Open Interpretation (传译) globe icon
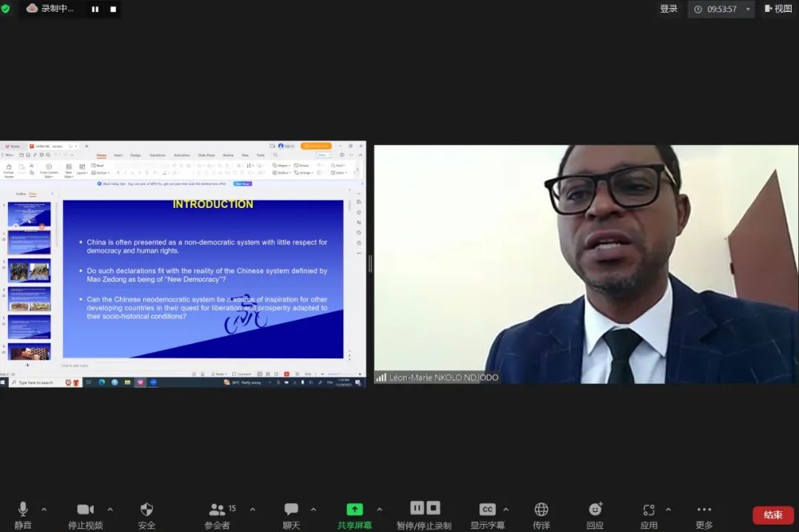 [x=542, y=509]
